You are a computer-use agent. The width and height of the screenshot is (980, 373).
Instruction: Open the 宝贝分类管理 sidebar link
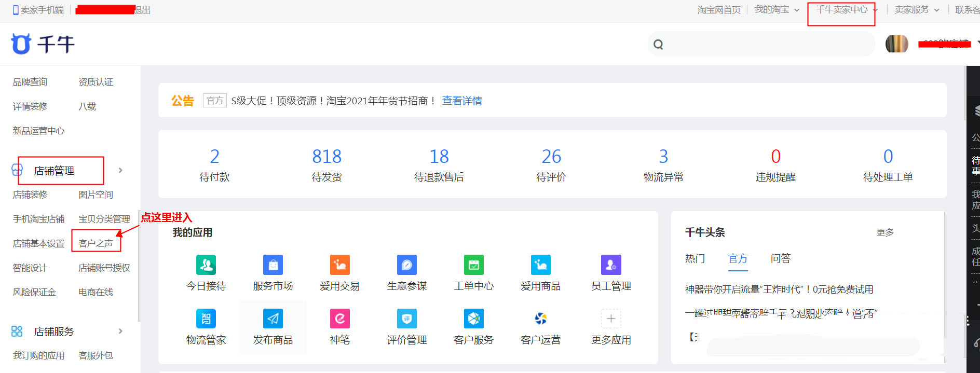coord(104,219)
